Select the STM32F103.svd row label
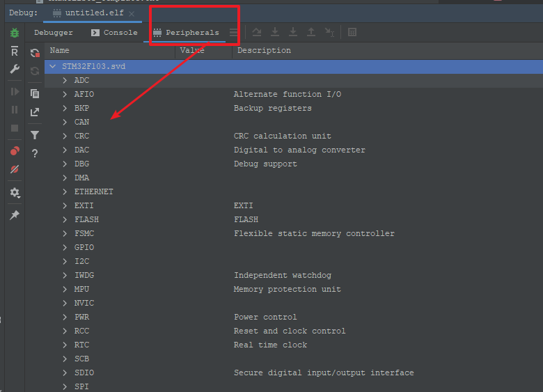 (x=93, y=66)
